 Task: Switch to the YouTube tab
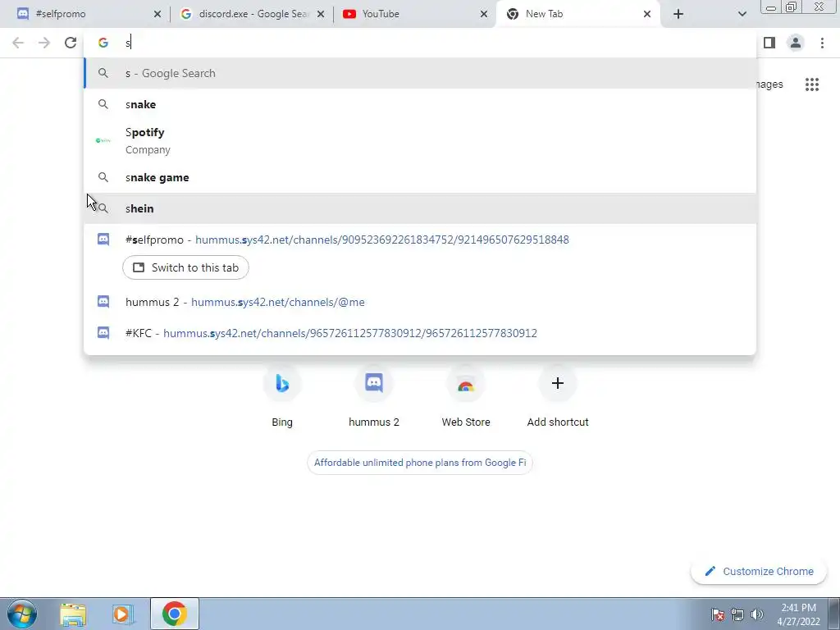tap(415, 14)
